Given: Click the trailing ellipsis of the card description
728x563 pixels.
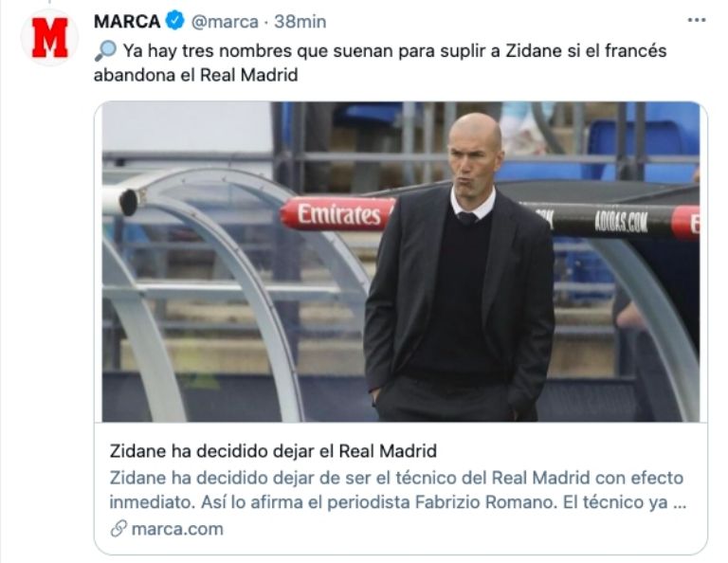Looking at the screenshot, I should click(x=680, y=503).
